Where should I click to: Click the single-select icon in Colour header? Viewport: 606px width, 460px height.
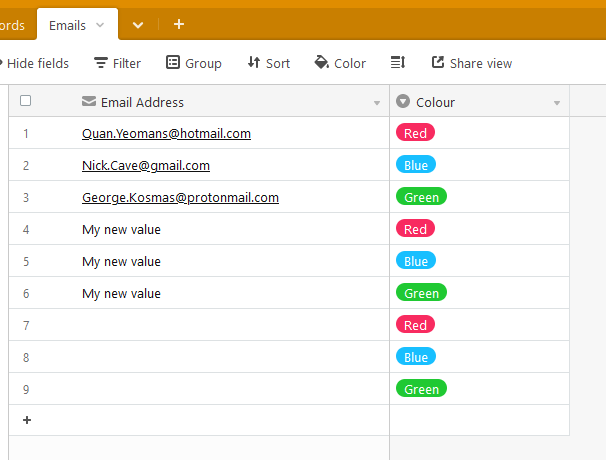403,101
